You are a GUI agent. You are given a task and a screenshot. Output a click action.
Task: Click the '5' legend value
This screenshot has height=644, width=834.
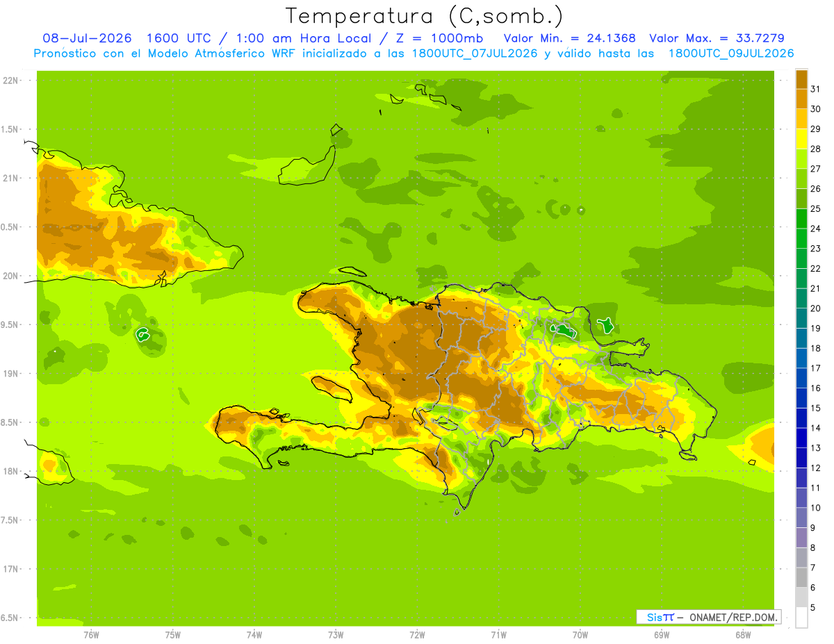pyautogui.click(x=813, y=607)
